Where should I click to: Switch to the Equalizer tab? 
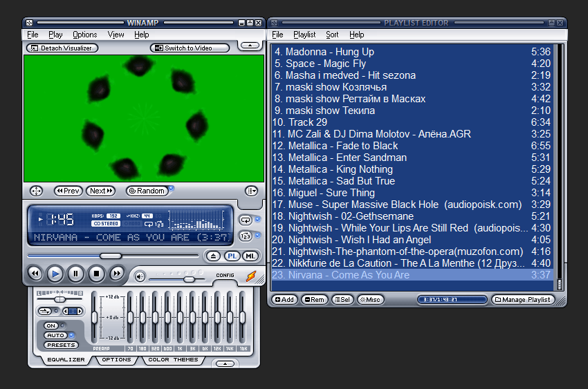(x=66, y=360)
